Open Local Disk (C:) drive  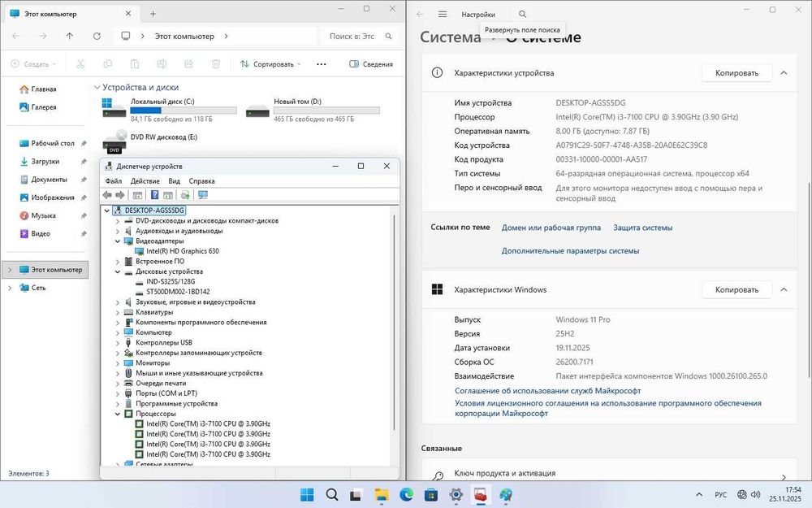170,110
